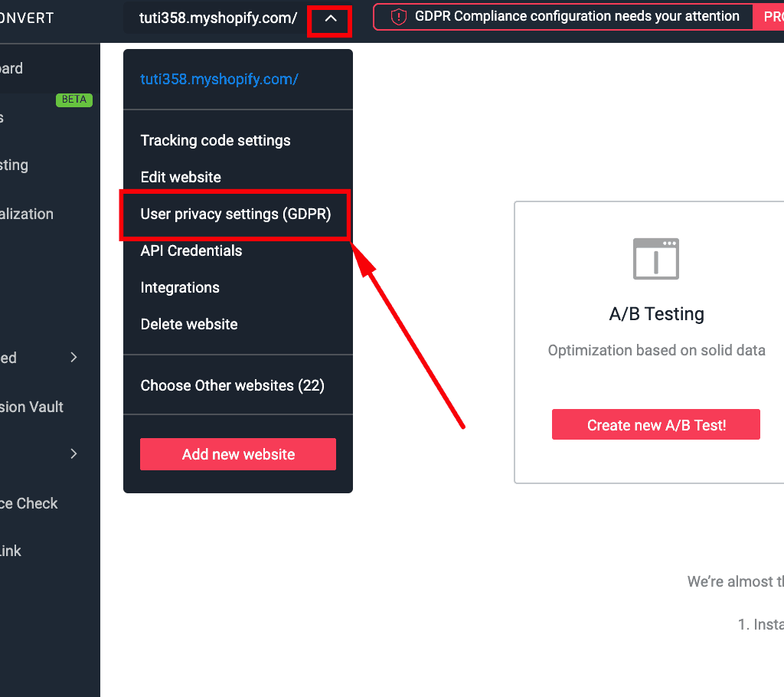Screen dimensions: 784x697
Task: Expand the sidebar chevron below the Vault item
Action: click(x=73, y=453)
